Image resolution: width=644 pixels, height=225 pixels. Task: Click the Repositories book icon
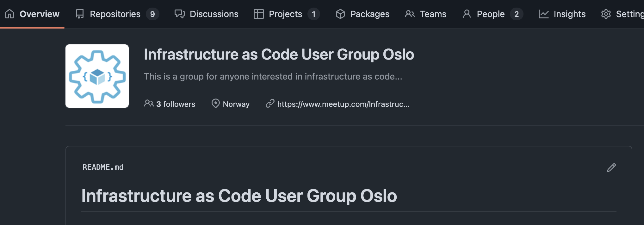point(80,14)
